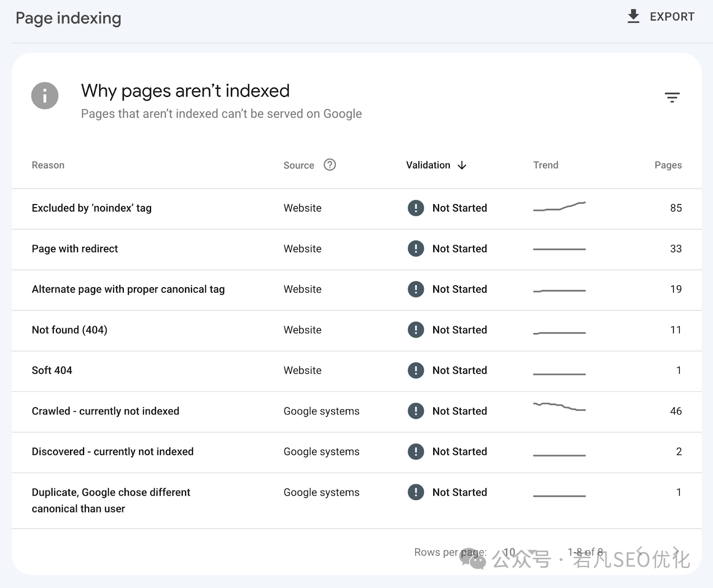Click Not Started status in Soft 404 row
The width and height of the screenshot is (713, 588).
(x=459, y=370)
